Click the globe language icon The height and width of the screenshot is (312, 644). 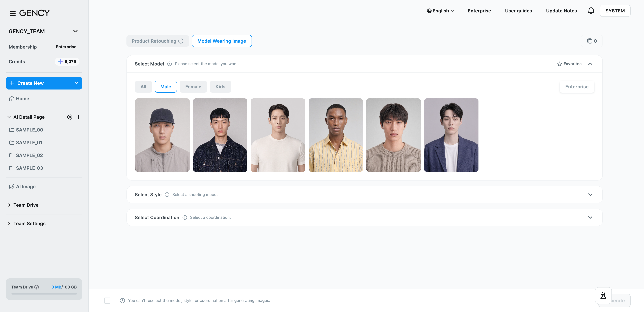point(429,11)
